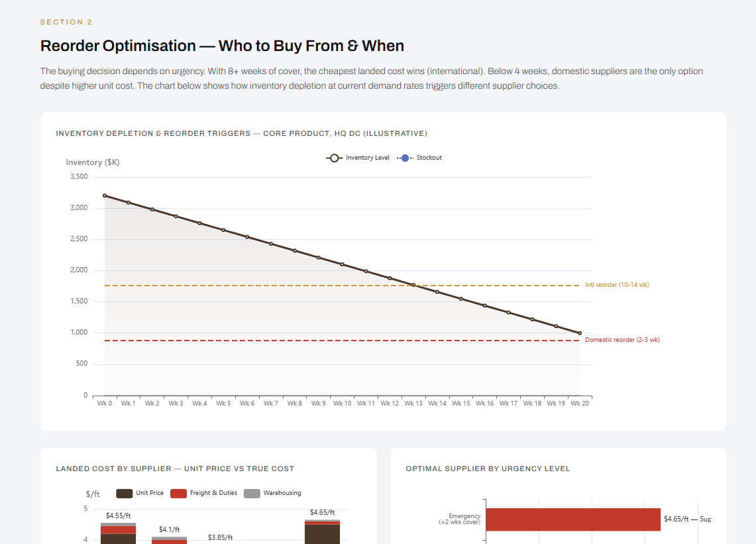The width and height of the screenshot is (756, 544).
Task: Click the Wk 15 x-axis label
Action: [461, 403]
